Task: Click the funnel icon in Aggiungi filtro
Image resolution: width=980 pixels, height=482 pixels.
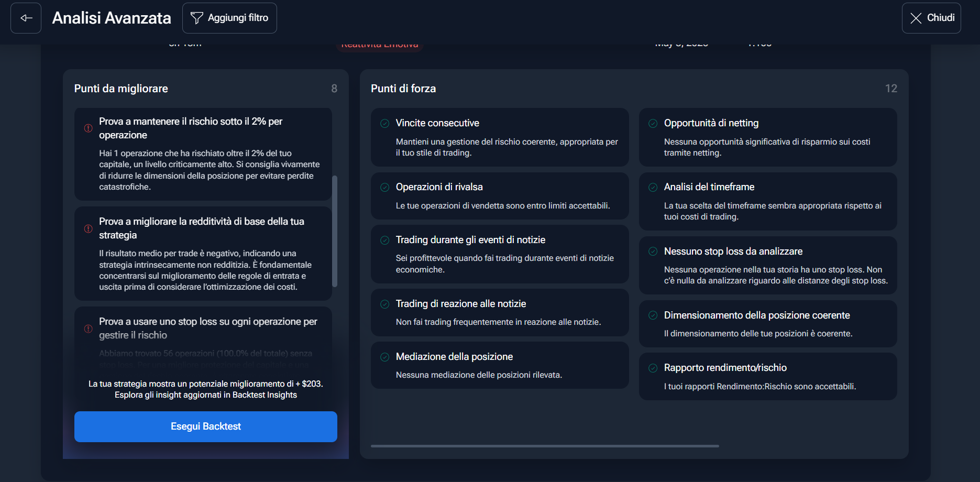Action: (196, 18)
